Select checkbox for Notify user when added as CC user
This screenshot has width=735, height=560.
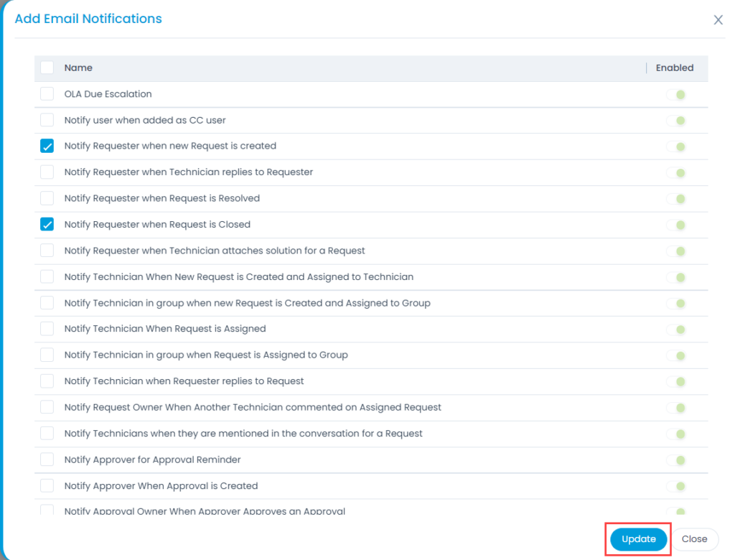pos(47,120)
